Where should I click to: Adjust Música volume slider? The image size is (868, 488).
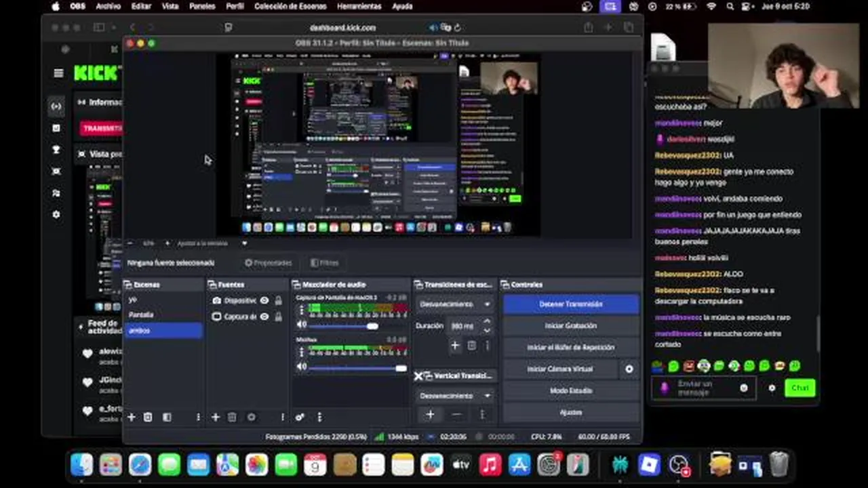[x=358, y=368]
